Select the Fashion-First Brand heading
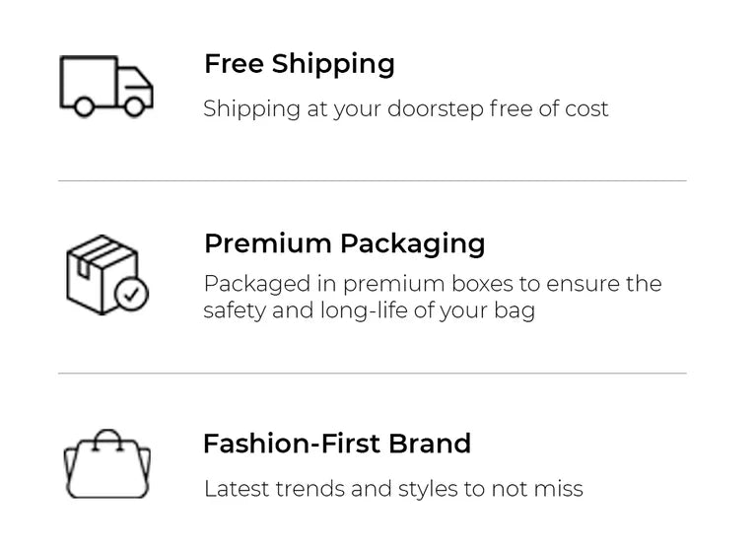The width and height of the screenshot is (756, 548). (x=336, y=444)
